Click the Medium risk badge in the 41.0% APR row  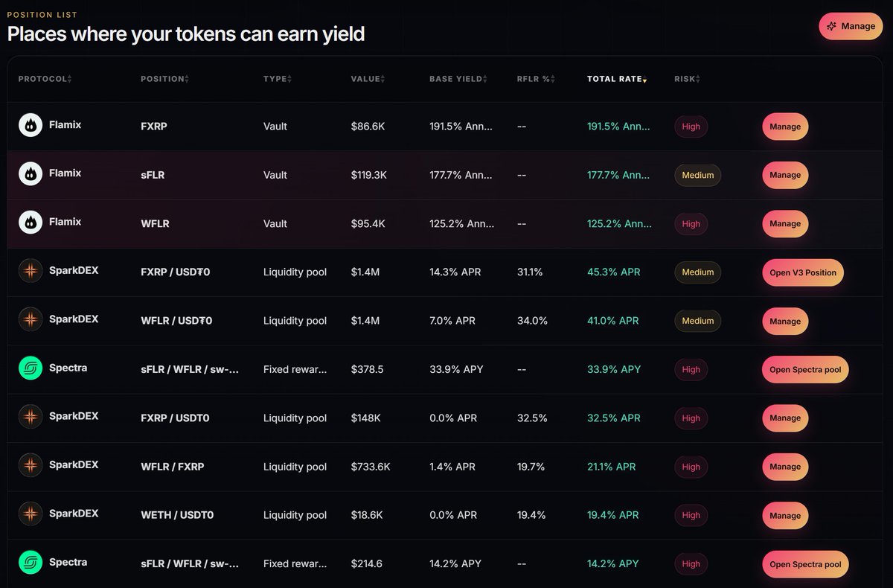tap(698, 321)
